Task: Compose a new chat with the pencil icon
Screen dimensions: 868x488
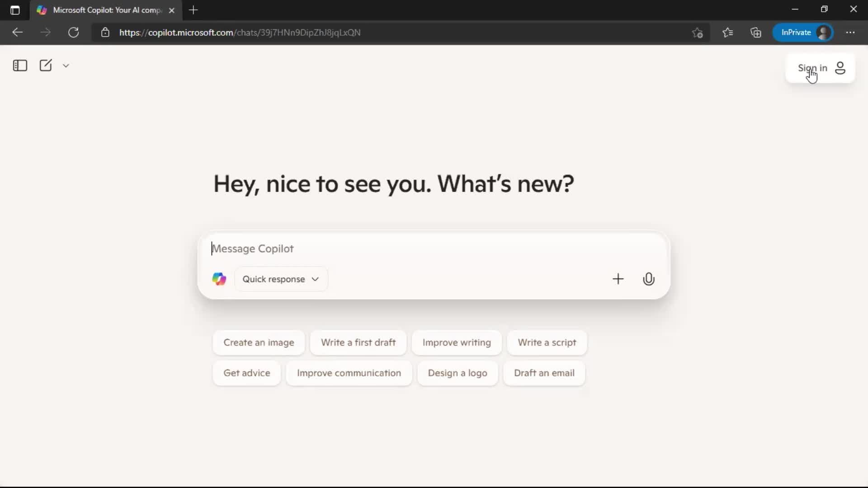Action: point(46,65)
